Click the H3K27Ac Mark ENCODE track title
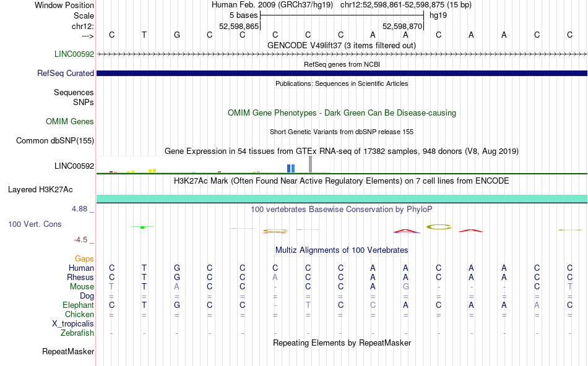Image resolution: width=588 pixels, height=366 pixels. point(342,181)
